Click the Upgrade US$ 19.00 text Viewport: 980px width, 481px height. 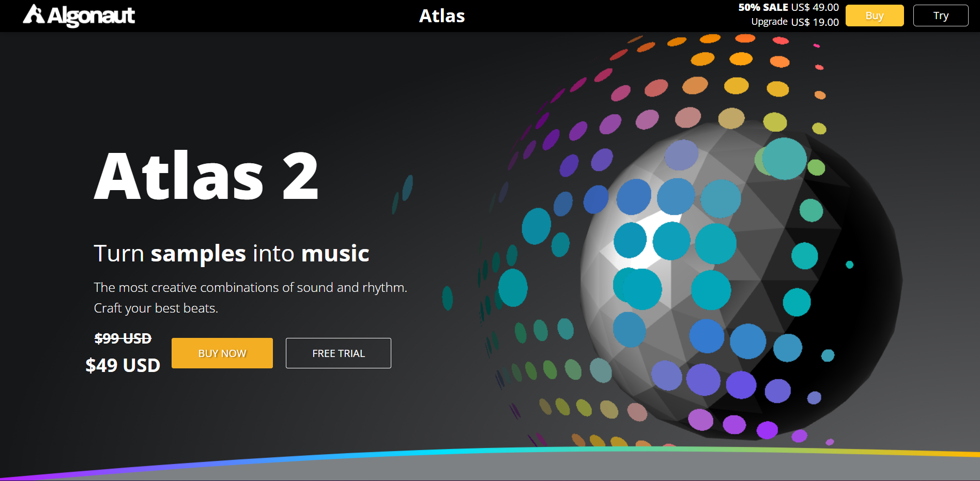pos(795,22)
